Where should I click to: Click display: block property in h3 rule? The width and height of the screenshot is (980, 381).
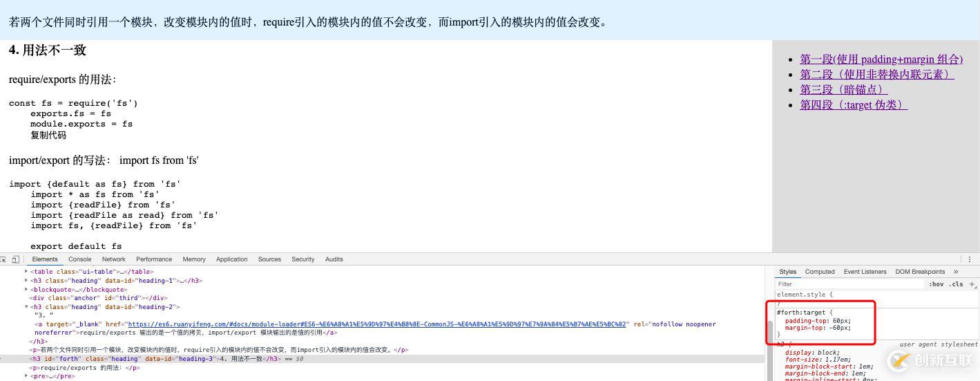(x=812, y=353)
